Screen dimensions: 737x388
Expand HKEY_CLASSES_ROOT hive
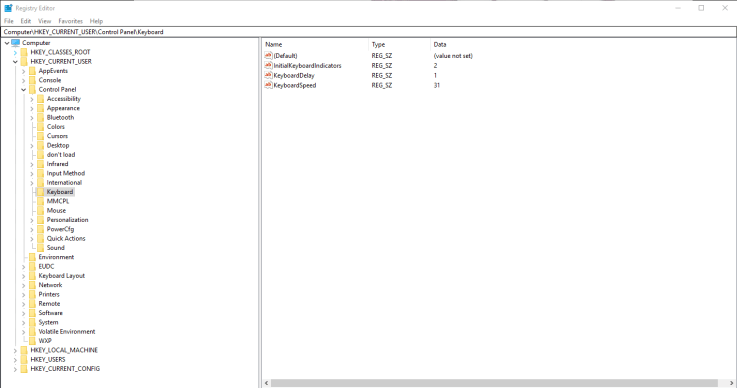tap(15, 52)
